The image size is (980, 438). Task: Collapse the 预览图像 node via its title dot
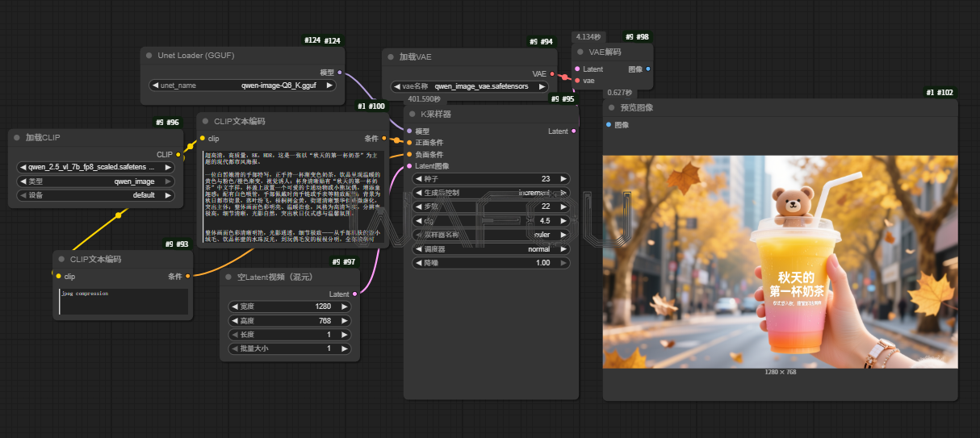pyautogui.click(x=611, y=107)
